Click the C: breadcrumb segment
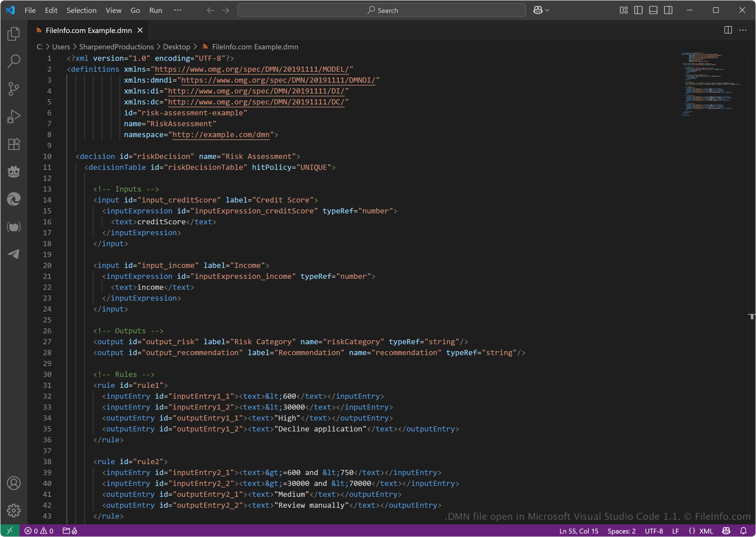This screenshot has width=756, height=537. tap(40, 47)
